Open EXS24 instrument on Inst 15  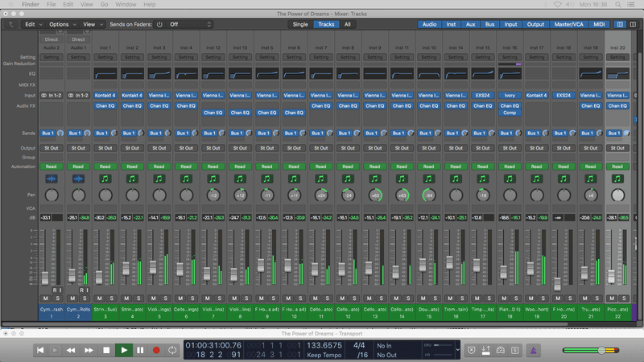click(482, 95)
